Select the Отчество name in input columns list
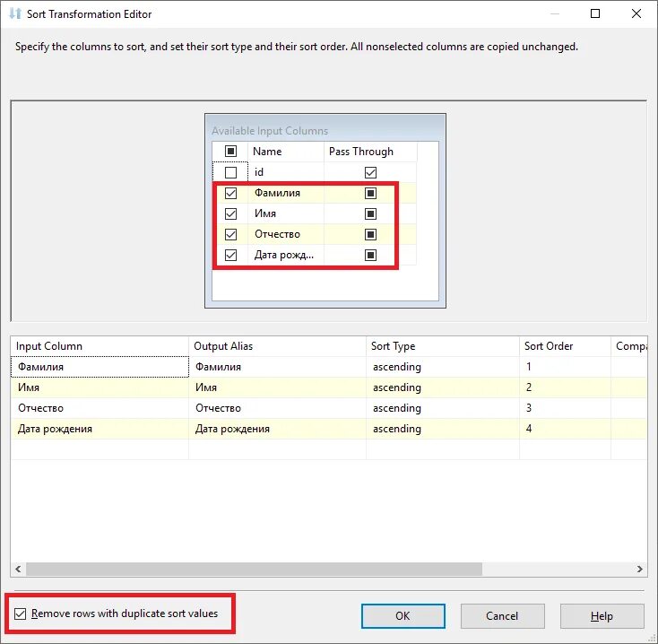658x644 pixels. click(x=286, y=234)
